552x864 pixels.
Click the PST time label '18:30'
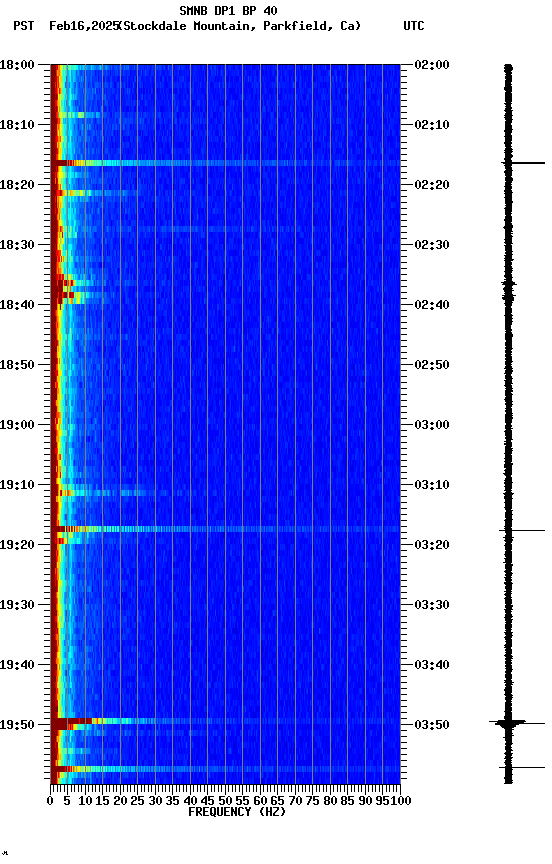[x=17, y=245]
